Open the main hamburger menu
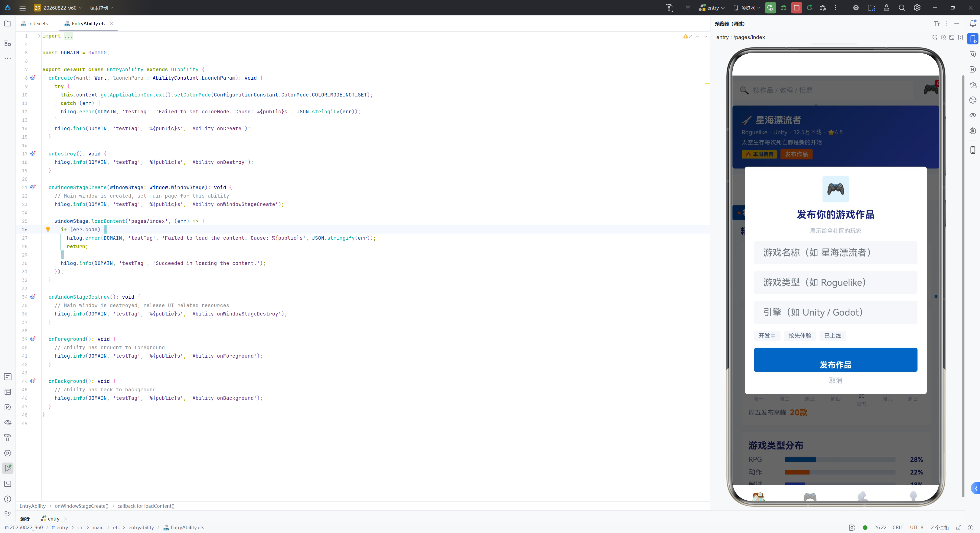This screenshot has height=533, width=980. (x=22, y=8)
